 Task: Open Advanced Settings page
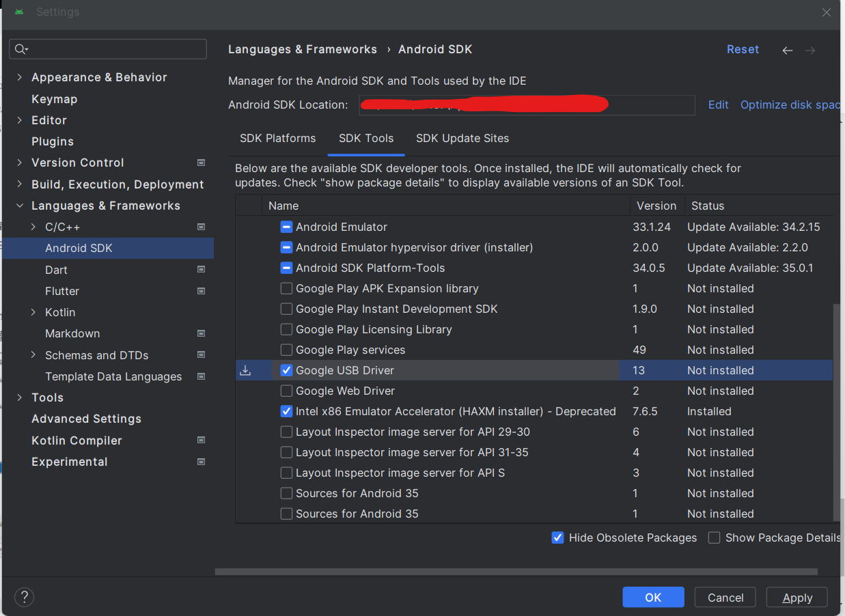click(86, 419)
